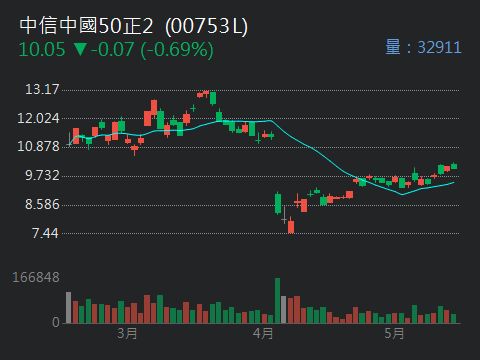
Task: Click the 10.878 price axis label
Action: click(38, 146)
